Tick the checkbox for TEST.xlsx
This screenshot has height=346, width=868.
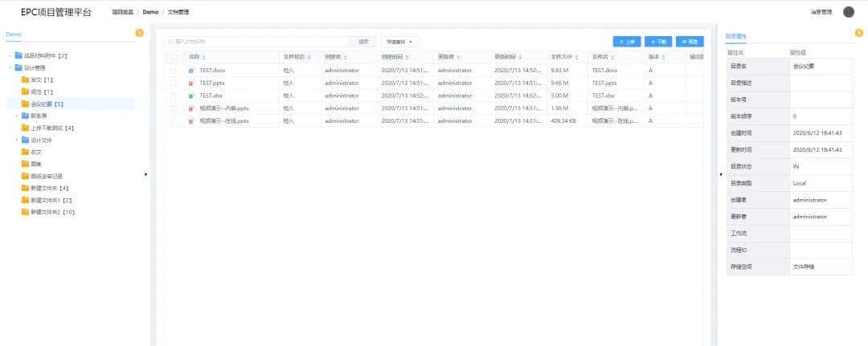(x=174, y=96)
